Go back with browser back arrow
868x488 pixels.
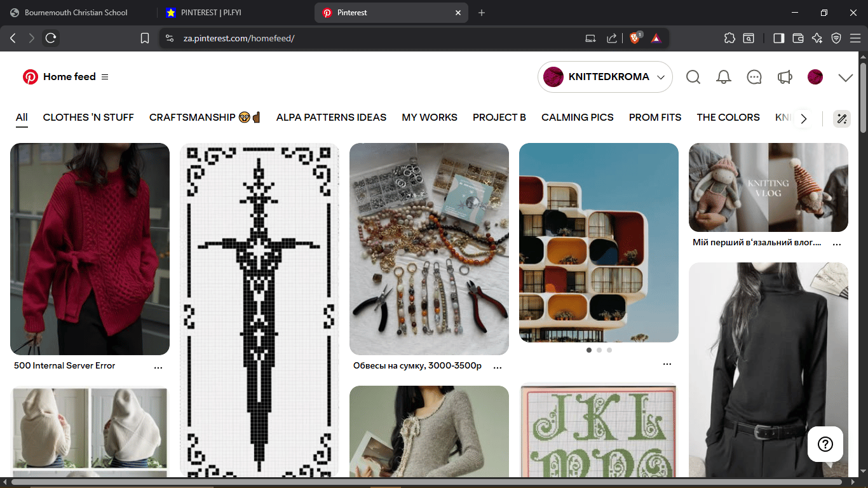[13, 38]
